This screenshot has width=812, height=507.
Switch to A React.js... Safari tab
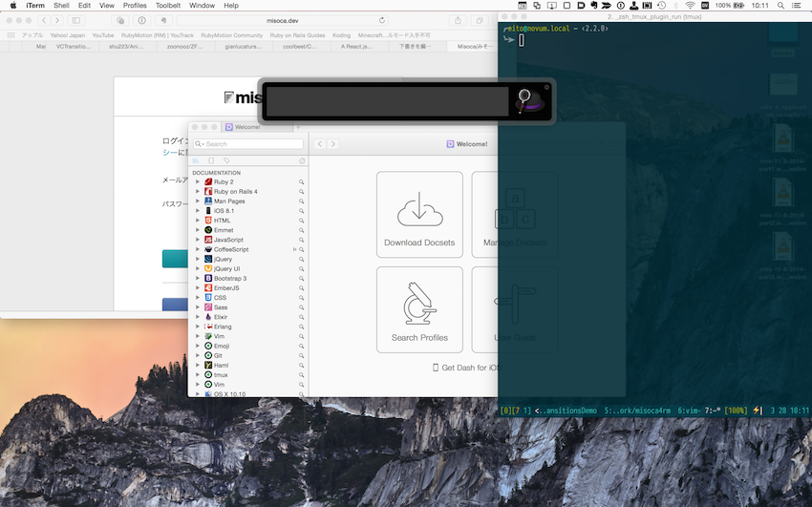(x=359, y=47)
